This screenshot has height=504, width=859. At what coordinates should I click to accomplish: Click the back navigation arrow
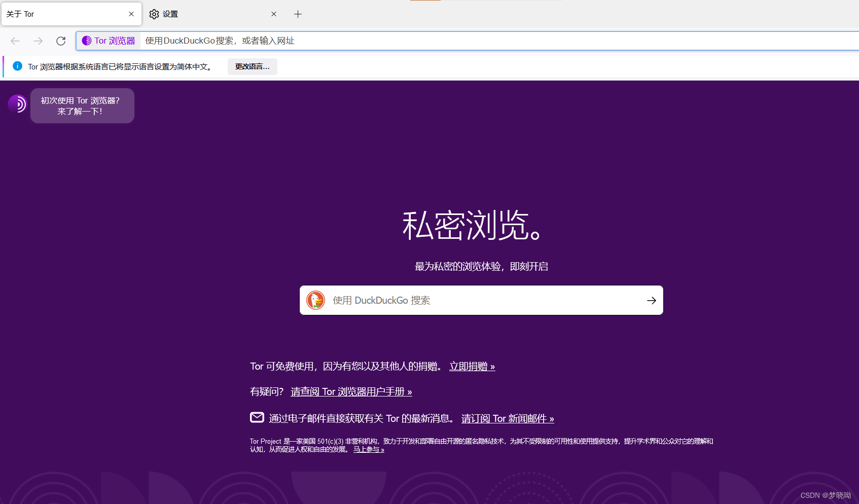tap(15, 41)
